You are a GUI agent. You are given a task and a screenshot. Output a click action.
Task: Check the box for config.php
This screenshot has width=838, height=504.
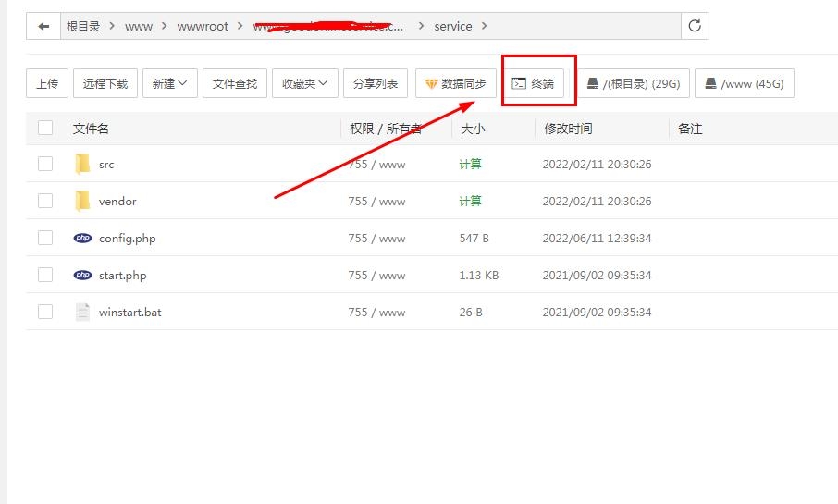point(45,238)
